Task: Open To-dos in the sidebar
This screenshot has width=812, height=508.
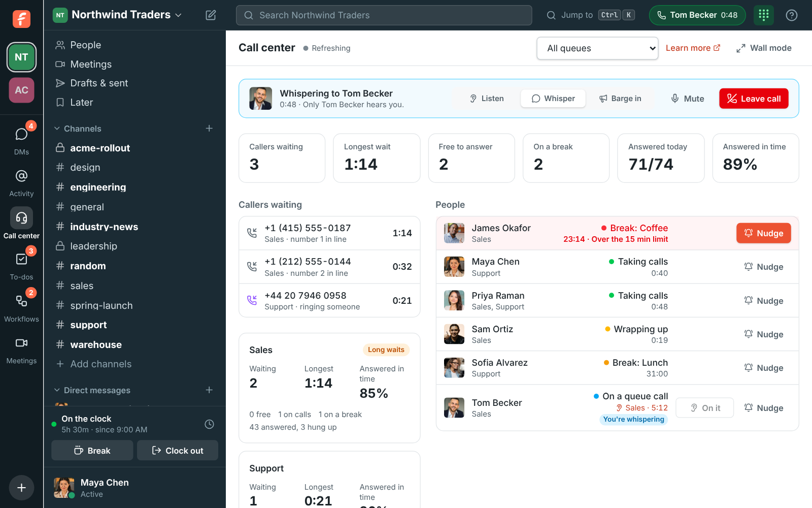Action: [x=21, y=265]
